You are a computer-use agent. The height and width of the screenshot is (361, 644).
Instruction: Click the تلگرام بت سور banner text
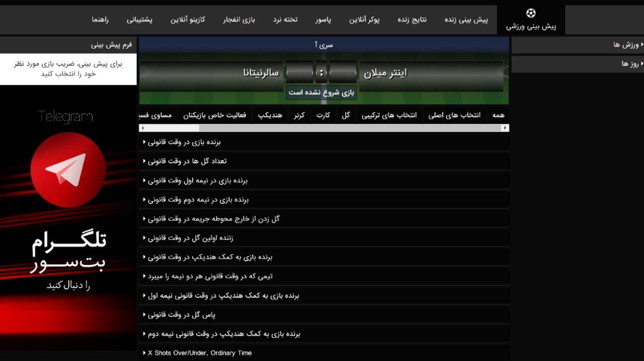(69, 253)
